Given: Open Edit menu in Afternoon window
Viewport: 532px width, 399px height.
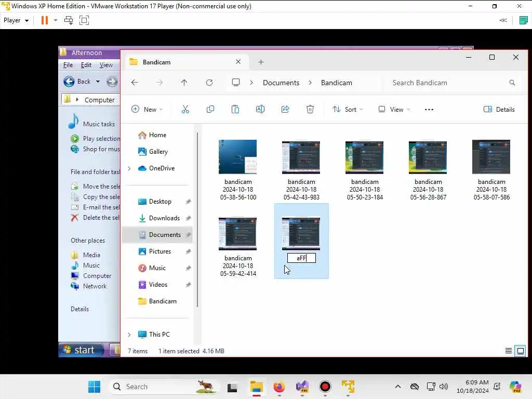Looking at the screenshot, I should click(86, 65).
